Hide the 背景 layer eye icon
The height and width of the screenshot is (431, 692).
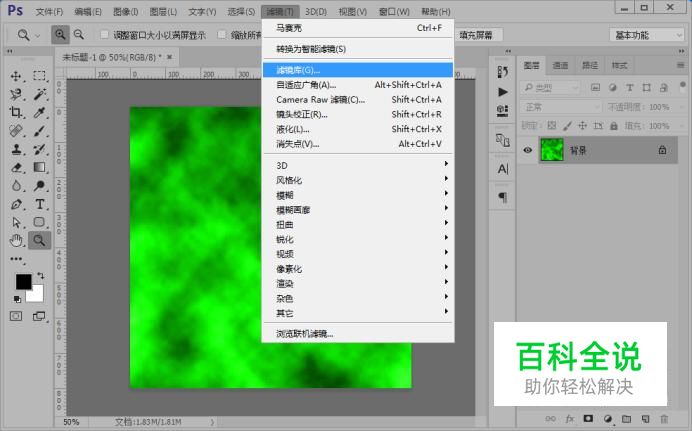(x=527, y=150)
